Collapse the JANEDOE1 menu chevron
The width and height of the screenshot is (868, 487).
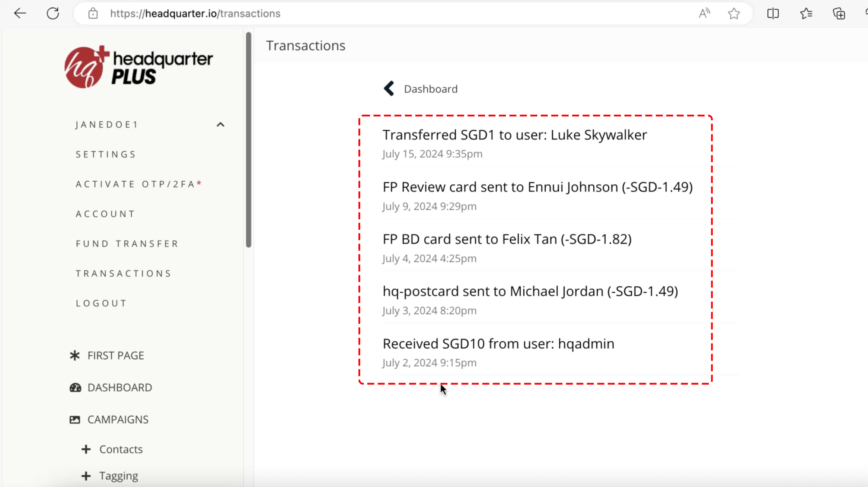coord(220,125)
